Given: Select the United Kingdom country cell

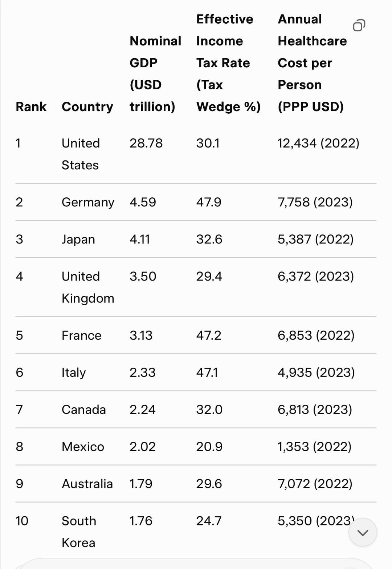Looking at the screenshot, I should click(x=88, y=287).
